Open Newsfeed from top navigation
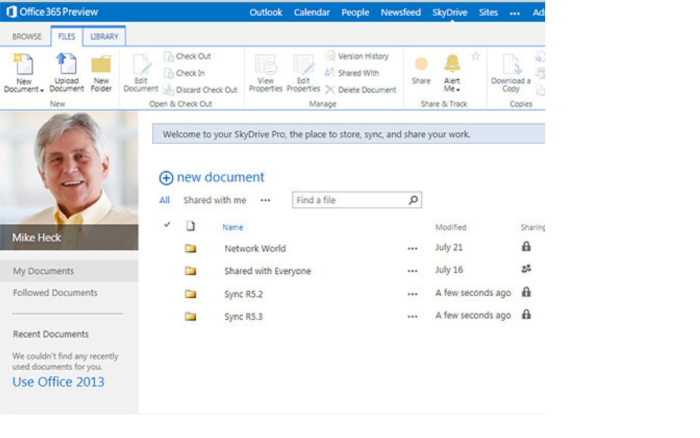Screen dimensions: 700x438 pyautogui.click(x=400, y=13)
